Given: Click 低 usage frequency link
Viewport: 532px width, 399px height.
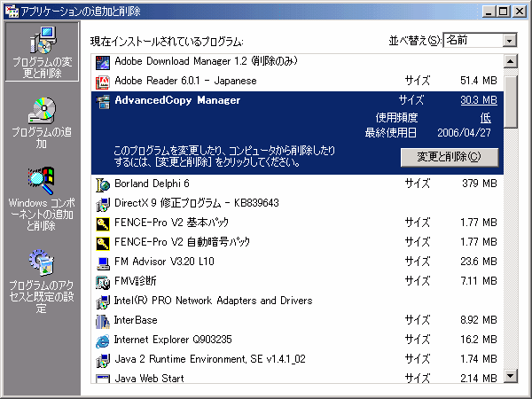Looking at the screenshot, I should tap(486, 118).
